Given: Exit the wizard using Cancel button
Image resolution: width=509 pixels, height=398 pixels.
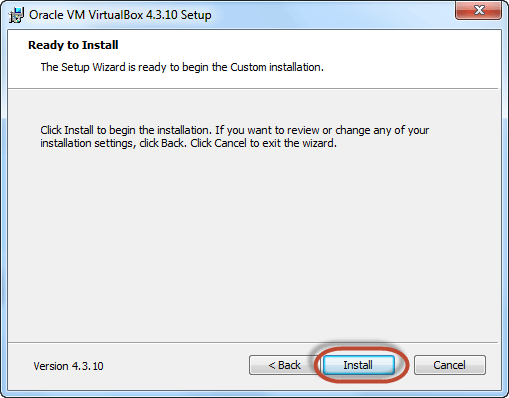Looking at the screenshot, I should click(450, 365).
